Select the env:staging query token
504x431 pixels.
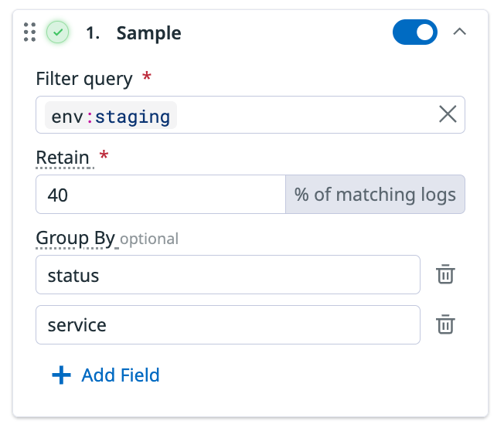(x=111, y=116)
